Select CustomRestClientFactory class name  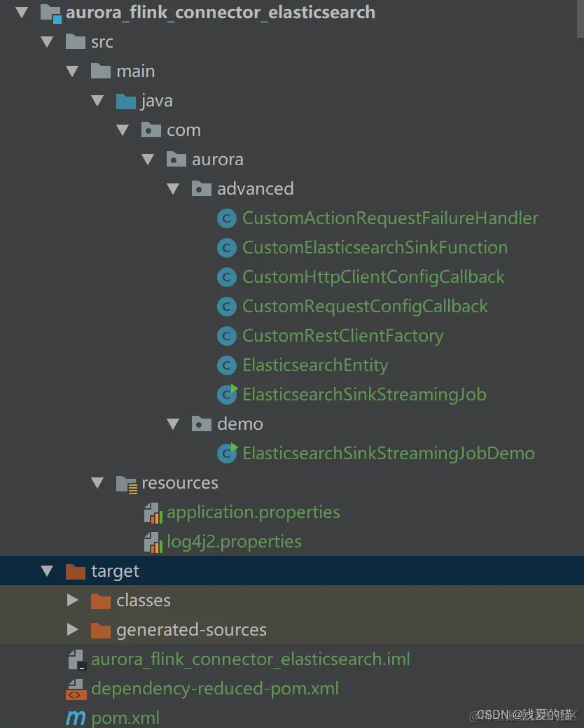[343, 336]
